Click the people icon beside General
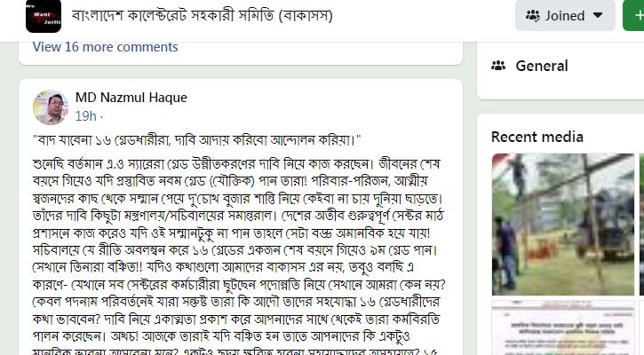 pyautogui.click(x=498, y=66)
